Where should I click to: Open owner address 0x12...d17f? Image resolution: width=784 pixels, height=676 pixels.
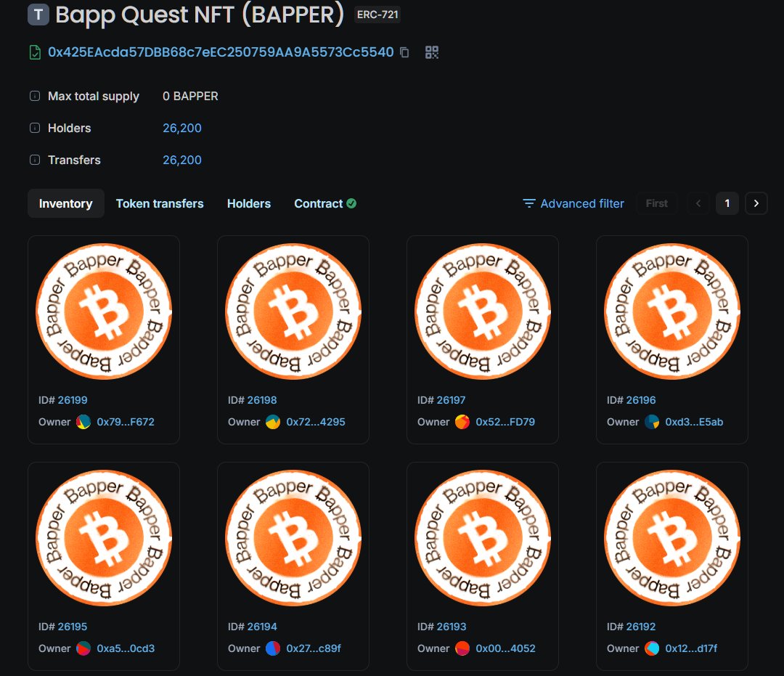point(691,648)
